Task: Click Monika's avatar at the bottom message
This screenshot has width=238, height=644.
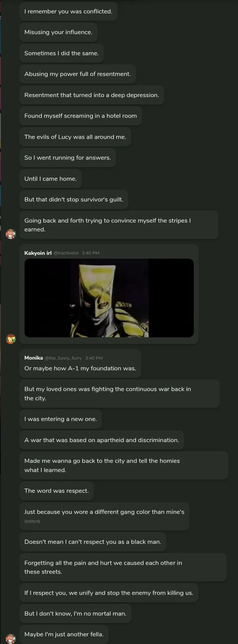Action: (x=11, y=639)
